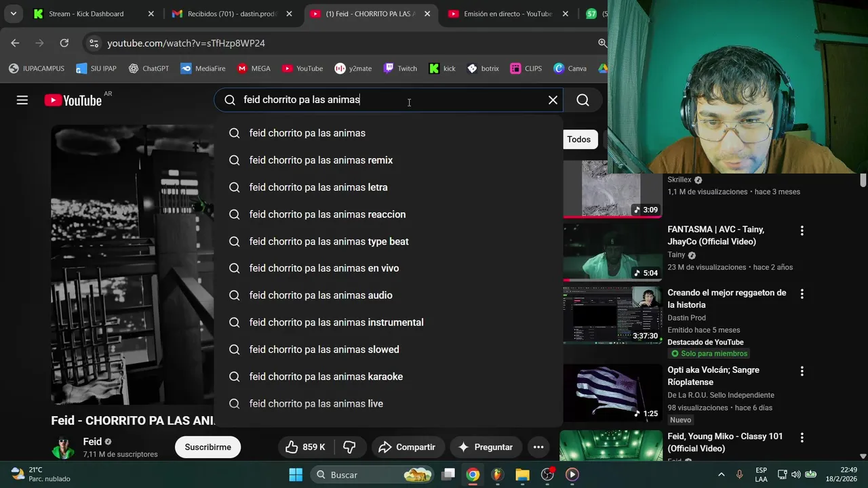Choose suggestion ending in 'audio'
Image resolution: width=868 pixels, height=488 pixels.
389,296
